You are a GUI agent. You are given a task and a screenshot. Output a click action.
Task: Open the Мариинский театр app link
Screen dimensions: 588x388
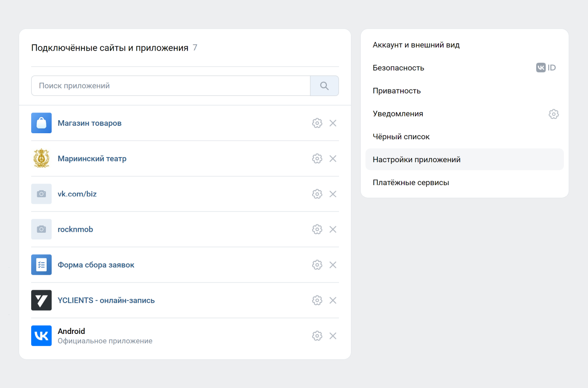92,159
